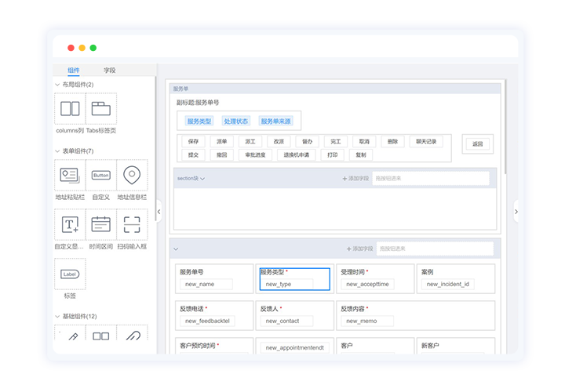Pick the 地址粘贴栏 form component
Viewport: 565px width, 392px height.
click(69, 176)
